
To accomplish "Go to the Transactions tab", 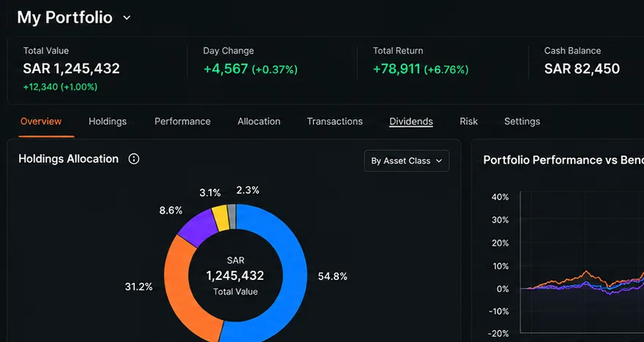I will tap(334, 121).
